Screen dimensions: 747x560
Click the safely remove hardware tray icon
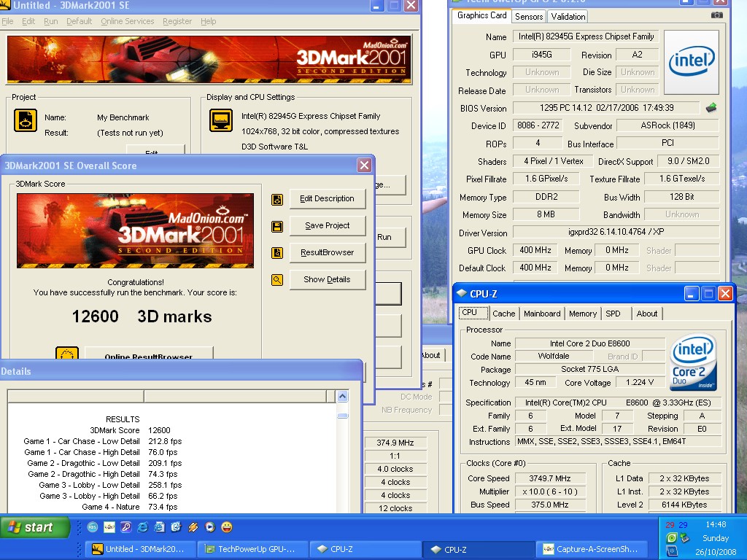point(684,538)
